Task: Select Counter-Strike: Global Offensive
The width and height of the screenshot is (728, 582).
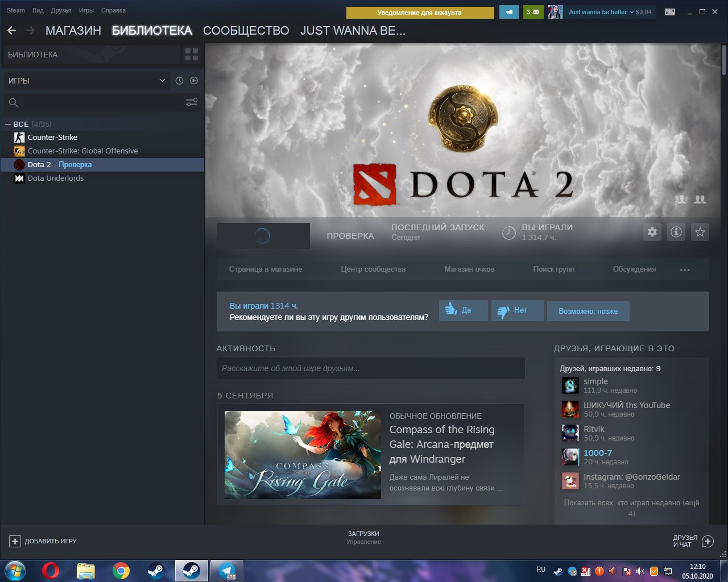Action: coord(102,151)
